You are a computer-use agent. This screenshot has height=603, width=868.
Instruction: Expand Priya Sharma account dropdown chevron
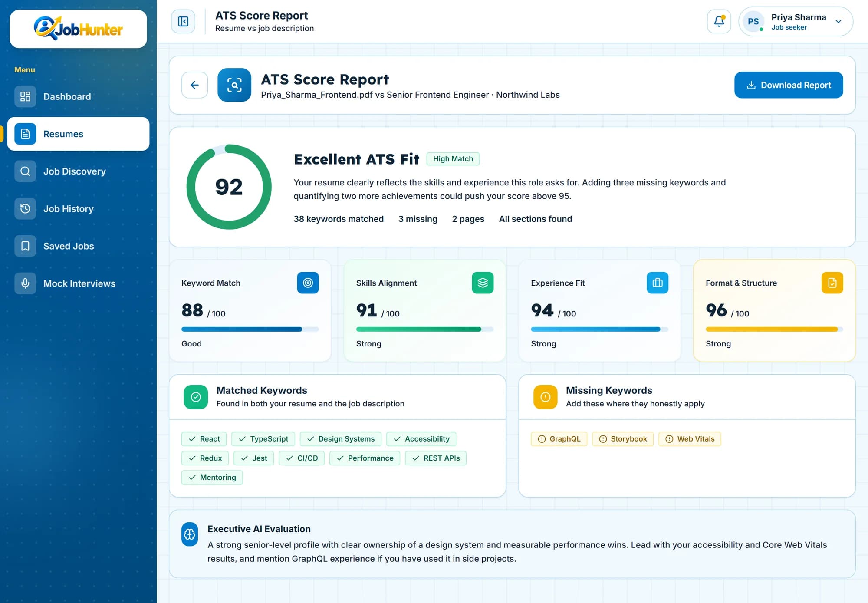pyautogui.click(x=838, y=21)
